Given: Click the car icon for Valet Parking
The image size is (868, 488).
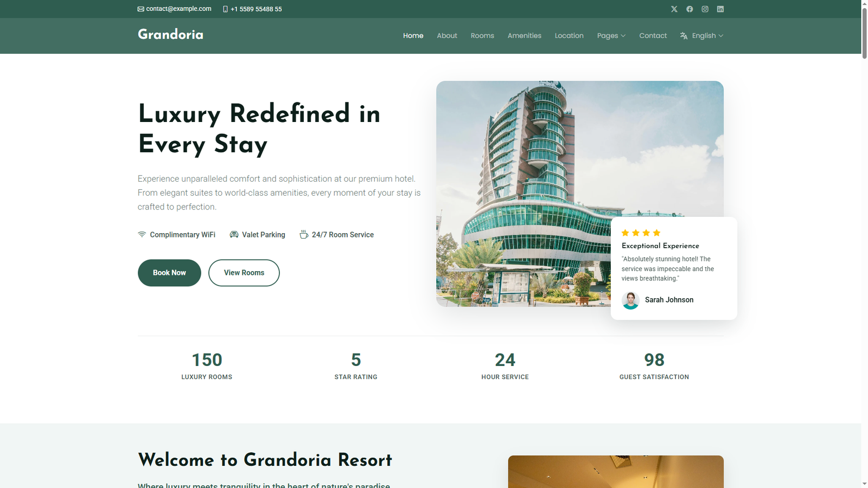Looking at the screenshot, I should tap(234, 234).
